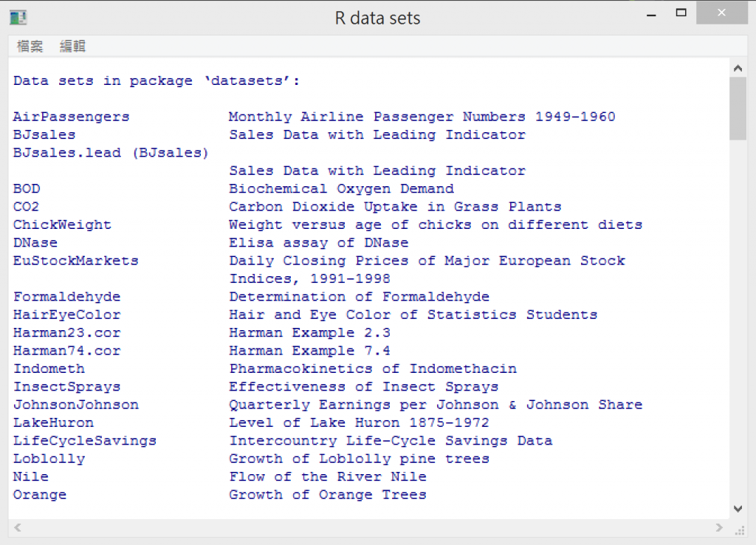
Task: Click the vertical scrollbar thumb
Action: [x=738, y=109]
